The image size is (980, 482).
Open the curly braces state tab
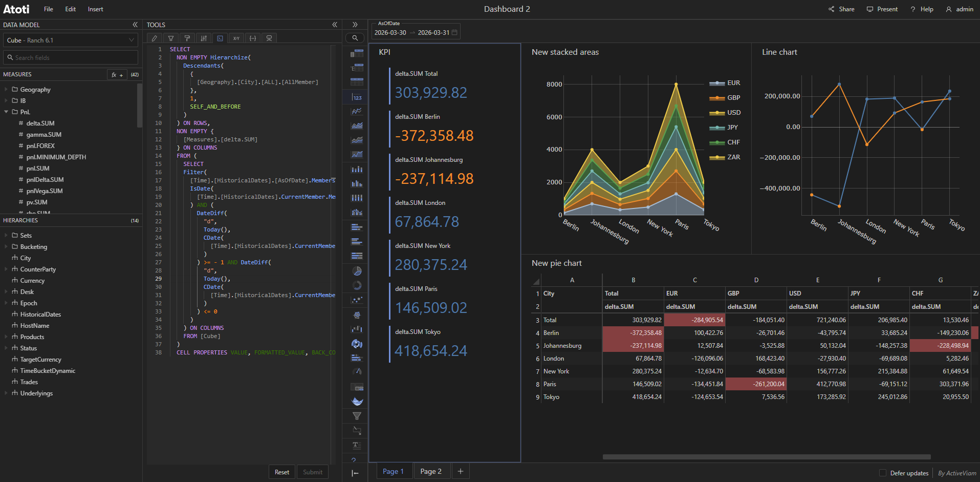(253, 38)
